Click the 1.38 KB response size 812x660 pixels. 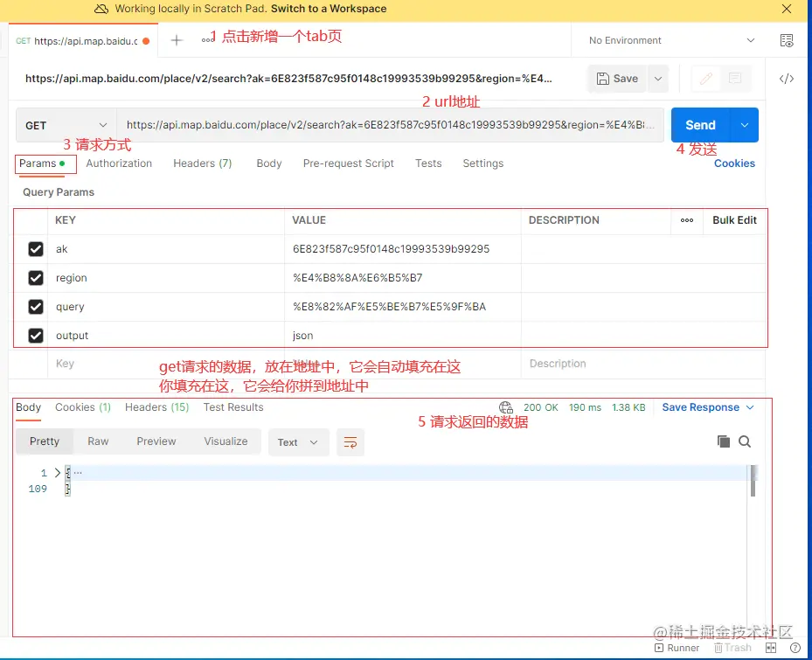tap(628, 407)
